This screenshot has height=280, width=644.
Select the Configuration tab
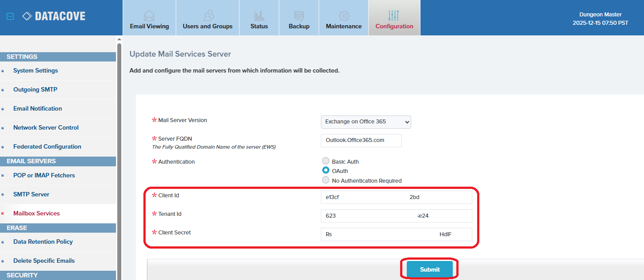[394, 18]
